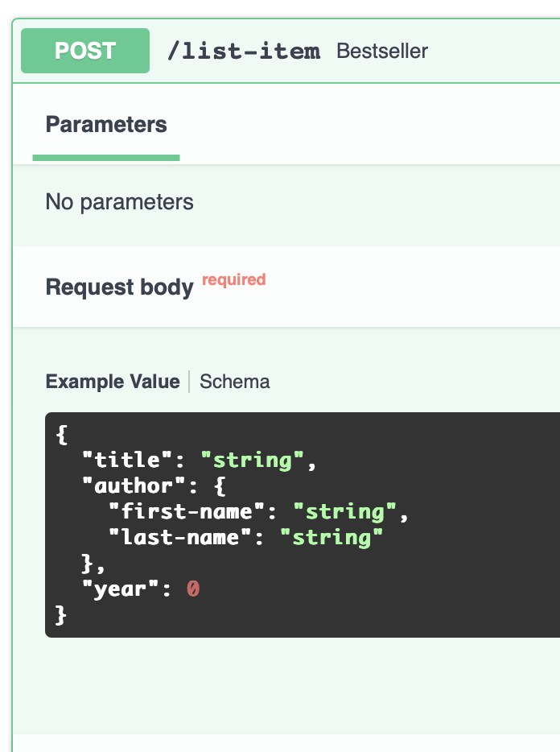Click the green string value of title

(x=255, y=459)
